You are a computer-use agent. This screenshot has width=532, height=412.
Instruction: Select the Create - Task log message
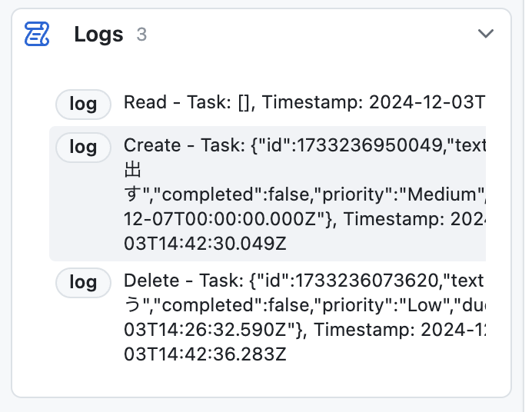coord(304,194)
